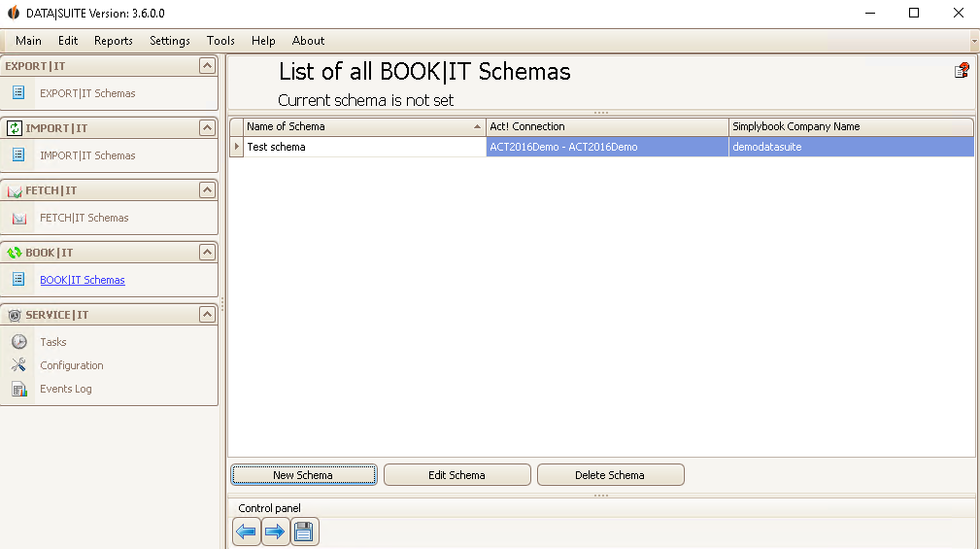Viewport: 980px width, 549px height.
Task: Click the BOOK|IT header sync icon
Action: 15,253
